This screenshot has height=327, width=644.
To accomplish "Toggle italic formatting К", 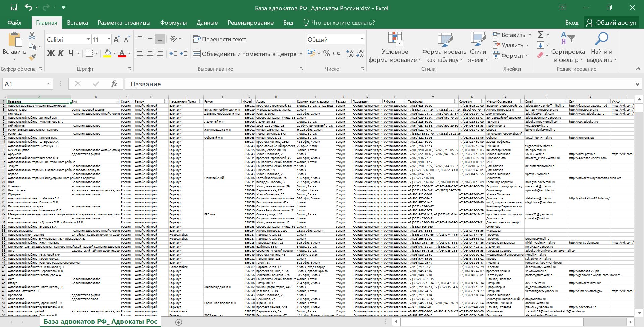I will click(x=61, y=53).
